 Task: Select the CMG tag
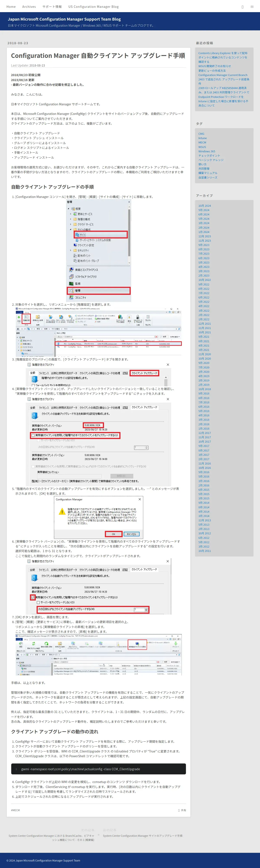click(201, 134)
